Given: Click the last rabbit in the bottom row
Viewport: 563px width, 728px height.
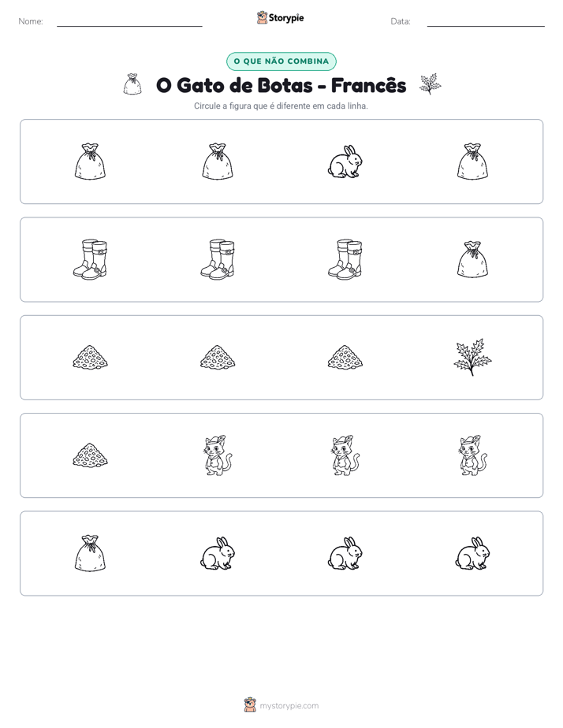Looking at the screenshot, I should [472, 553].
